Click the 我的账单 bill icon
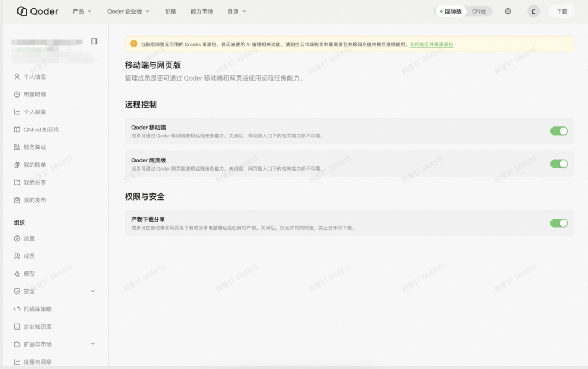This screenshot has height=369, width=588. 17,165
